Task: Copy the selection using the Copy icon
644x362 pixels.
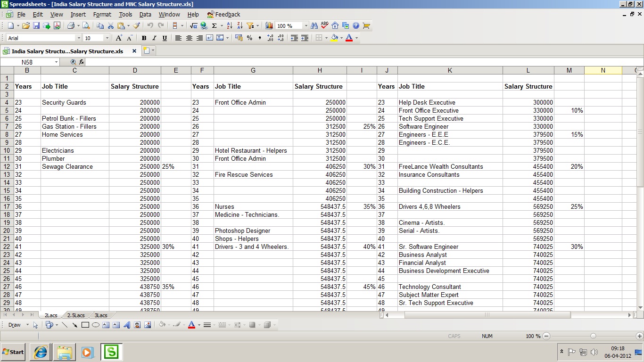Action: click(100, 26)
